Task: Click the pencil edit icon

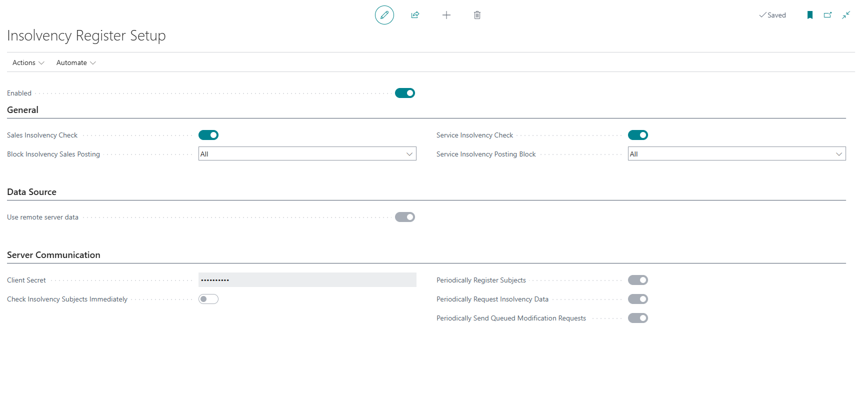Action: [384, 15]
